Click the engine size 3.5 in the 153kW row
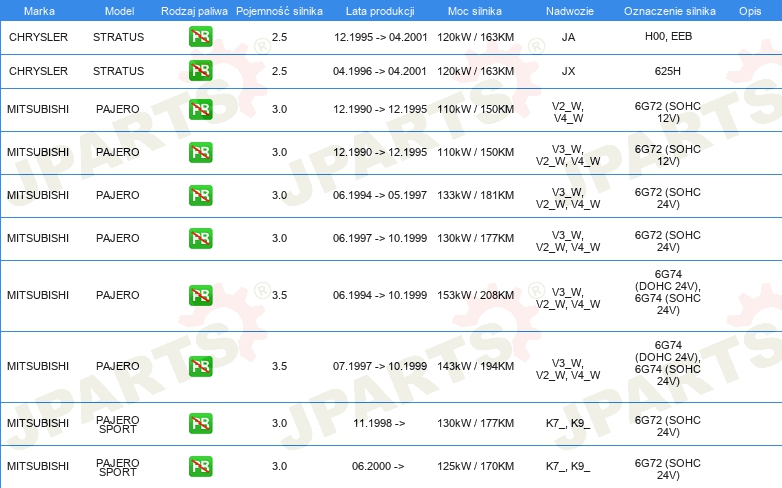The height and width of the screenshot is (488, 782). pyautogui.click(x=279, y=295)
